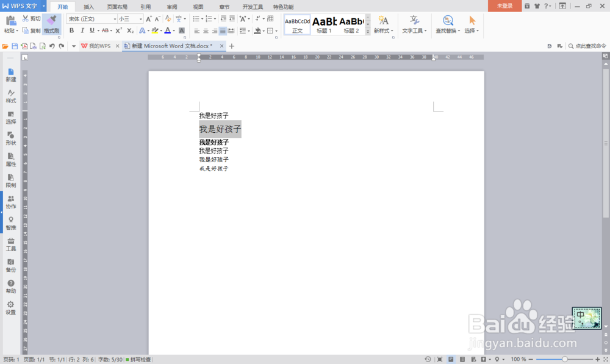Switch to the Page Layout (页面布局) tab
This screenshot has width=610, height=364.
117,7
